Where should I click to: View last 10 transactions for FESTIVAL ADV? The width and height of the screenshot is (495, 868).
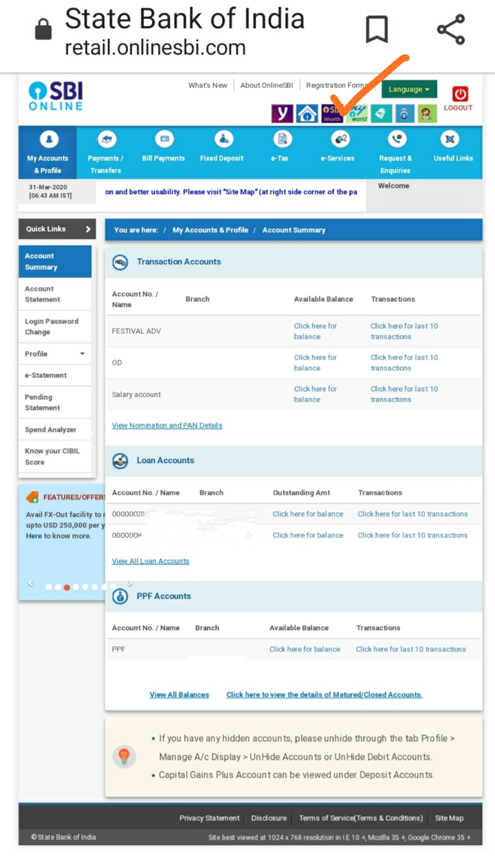[x=404, y=331]
